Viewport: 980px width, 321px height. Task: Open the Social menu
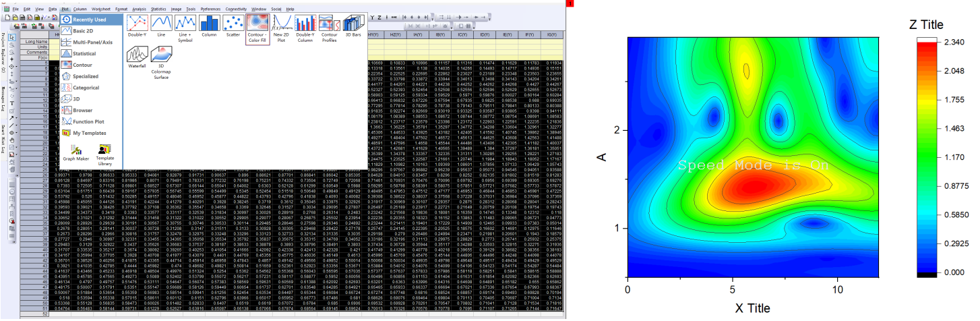pyautogui.click(x=276, y=9)
